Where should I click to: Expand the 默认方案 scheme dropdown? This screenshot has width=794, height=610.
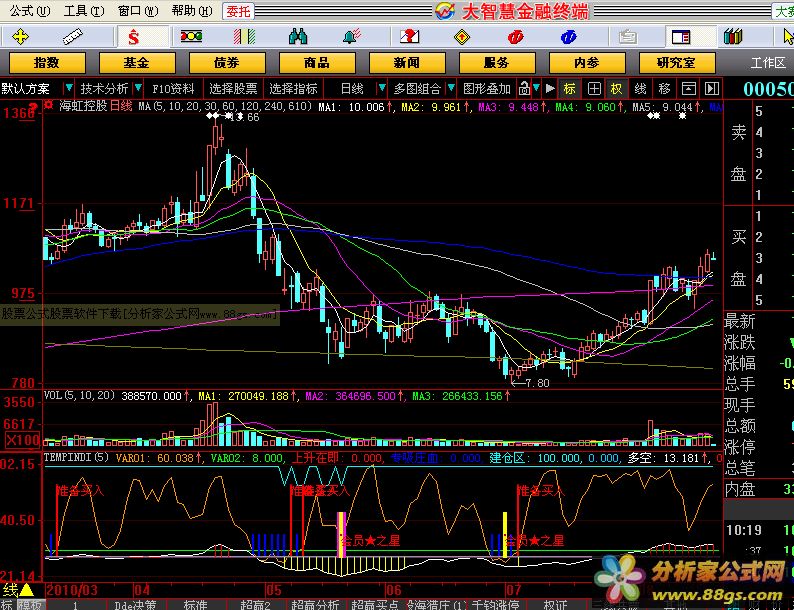pos(69,88)
